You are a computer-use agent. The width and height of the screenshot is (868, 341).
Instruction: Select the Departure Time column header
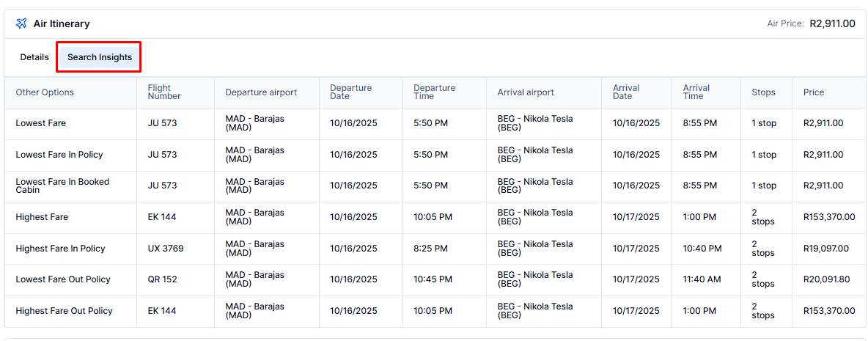tap(434, 92)
